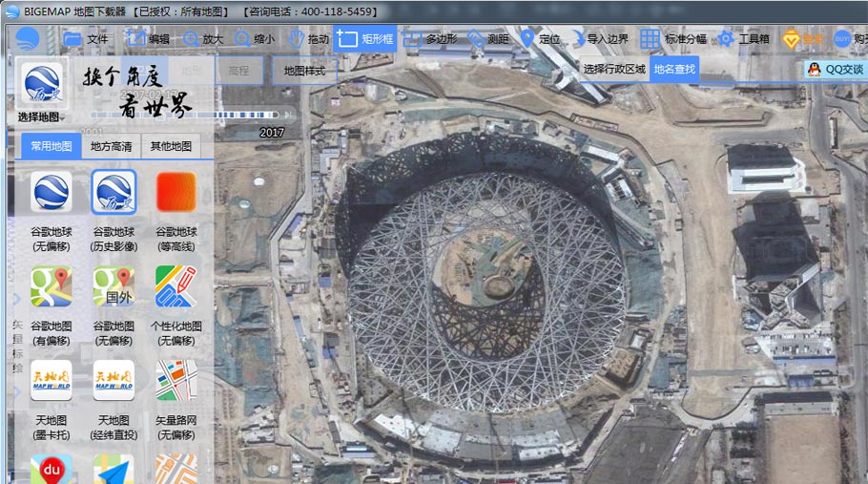Open the 矢量标绘 vertical side tab
The height and width of the screenshot is (484, 868).
(x=17, y=347)
